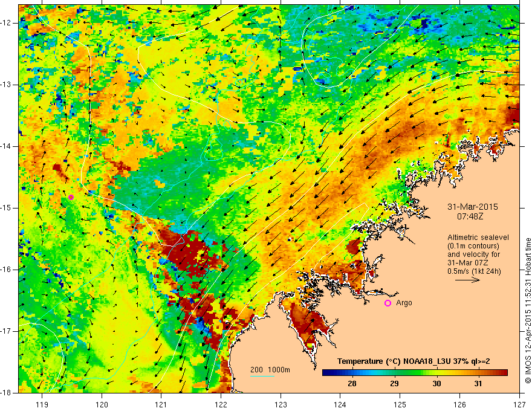Click the magenta Argo legend circle

(x=388, y=303)
